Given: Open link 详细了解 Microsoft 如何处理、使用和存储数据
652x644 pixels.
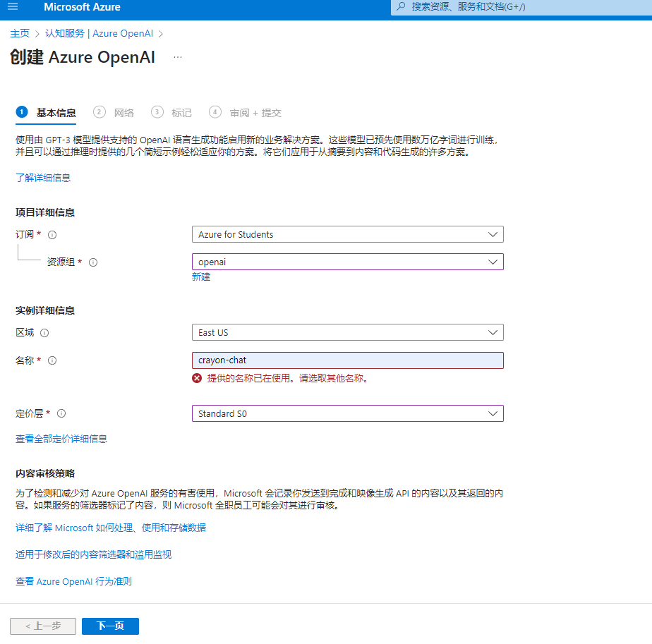Looking at the screenshot, I should 111,528.
